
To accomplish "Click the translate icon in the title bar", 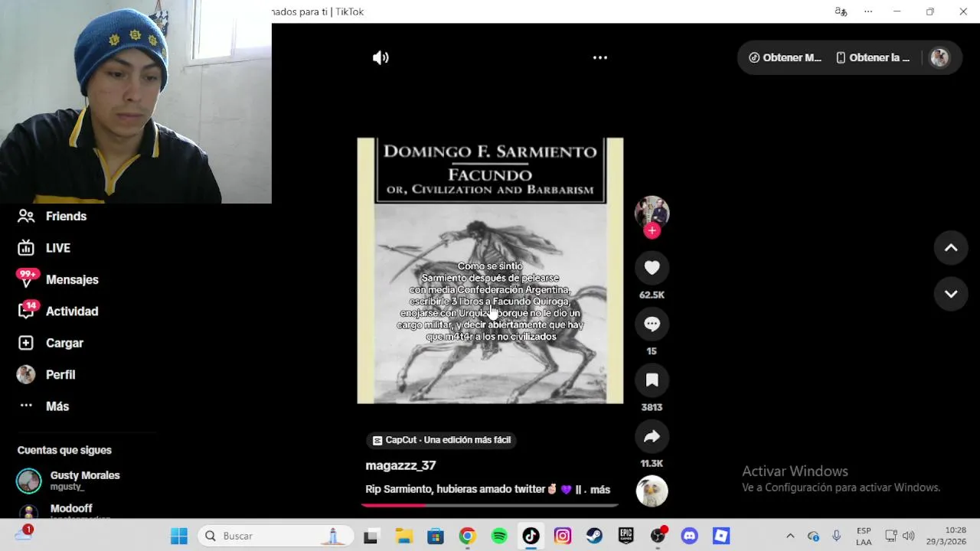I will pos(841,11).
